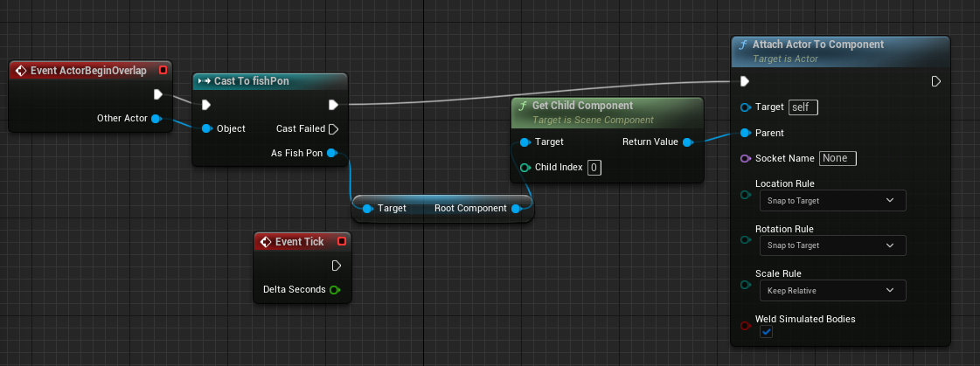
Task: Click exec output pin on Cast To fishPon
Action: [x=334, y=104]
